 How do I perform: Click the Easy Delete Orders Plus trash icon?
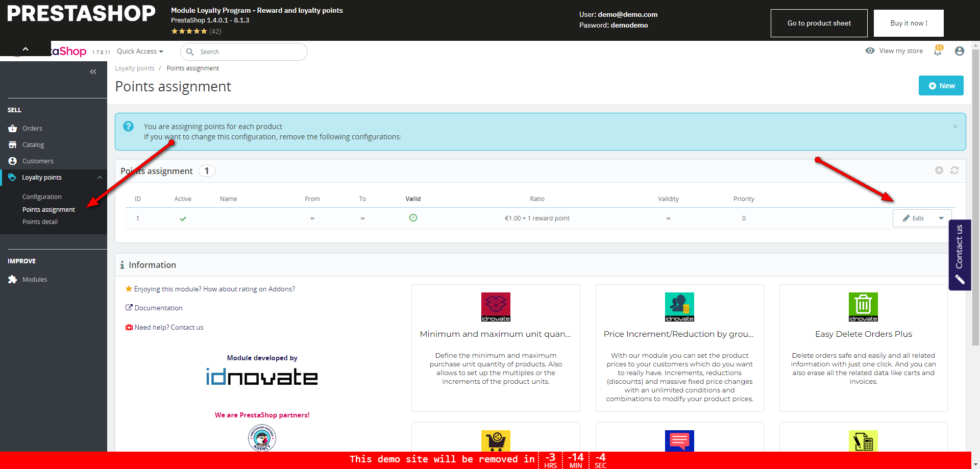pyautogui.click(x=863, y=307)
